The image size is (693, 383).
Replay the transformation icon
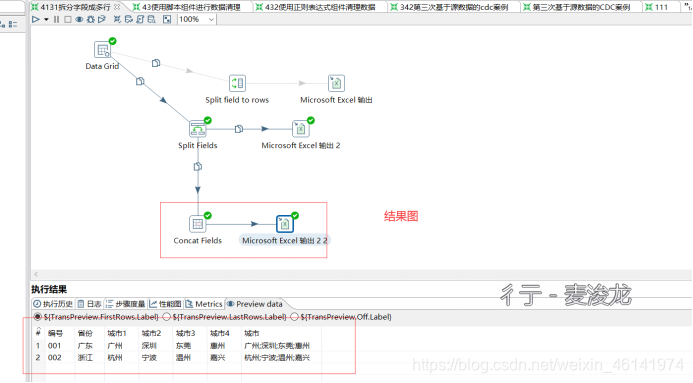102,19
